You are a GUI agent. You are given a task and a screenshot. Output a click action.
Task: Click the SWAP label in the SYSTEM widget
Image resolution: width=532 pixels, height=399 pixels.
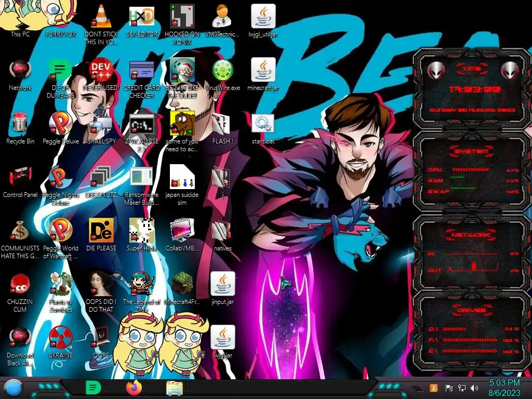pos(438,191)
